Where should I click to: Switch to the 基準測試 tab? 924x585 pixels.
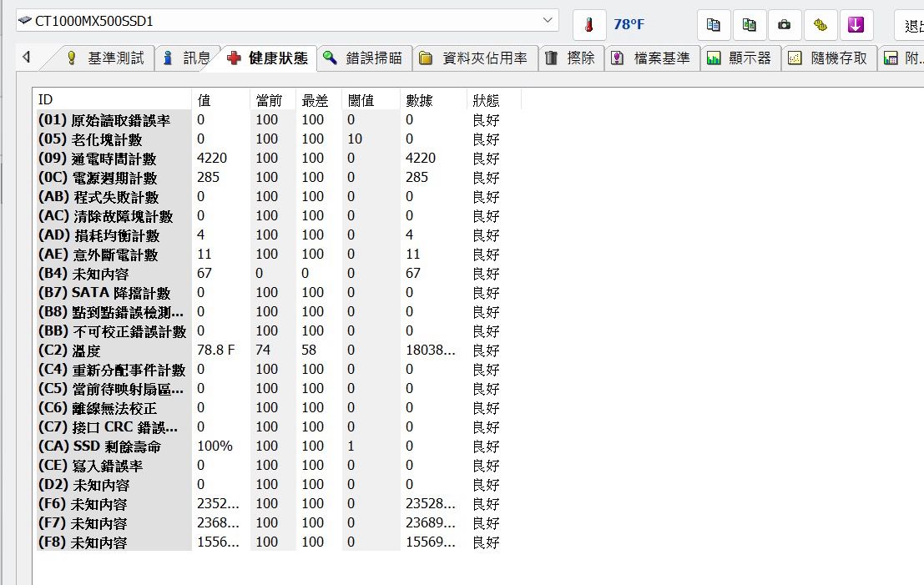(x=105, y=58)
